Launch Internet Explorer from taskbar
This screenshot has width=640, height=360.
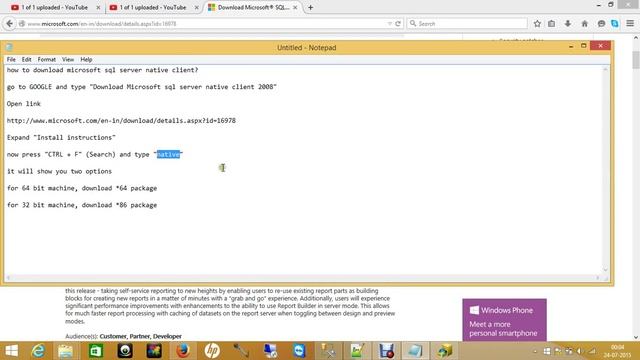tap(38, 351)
